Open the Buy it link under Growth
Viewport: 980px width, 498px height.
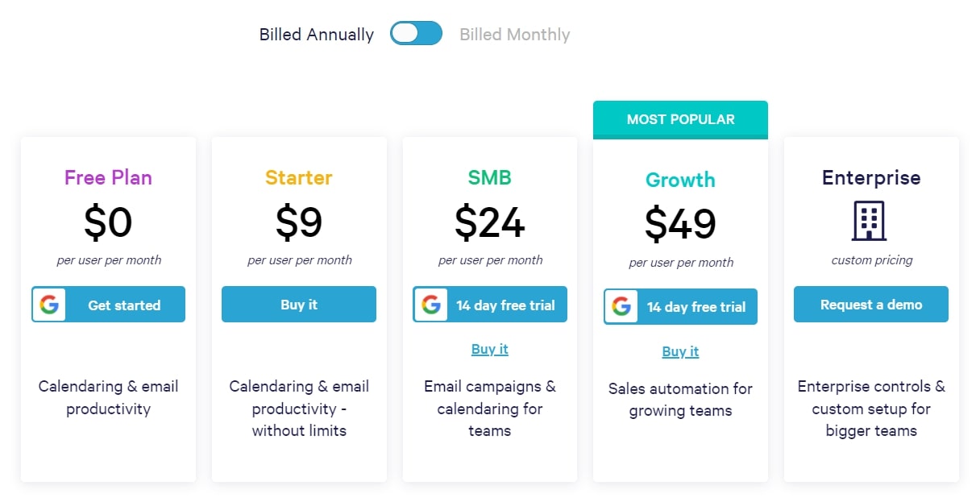(x=680, y=351)
